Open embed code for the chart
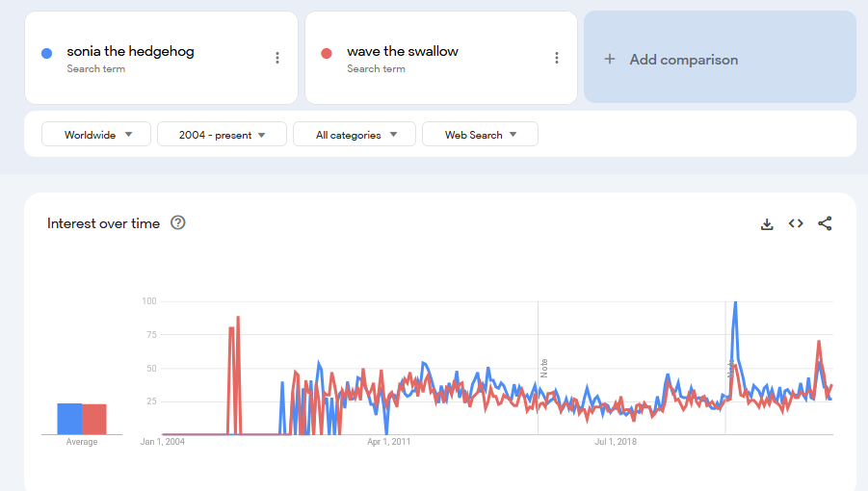The height and width of the screenshot is (491, 868). click(x=796, y=223)
